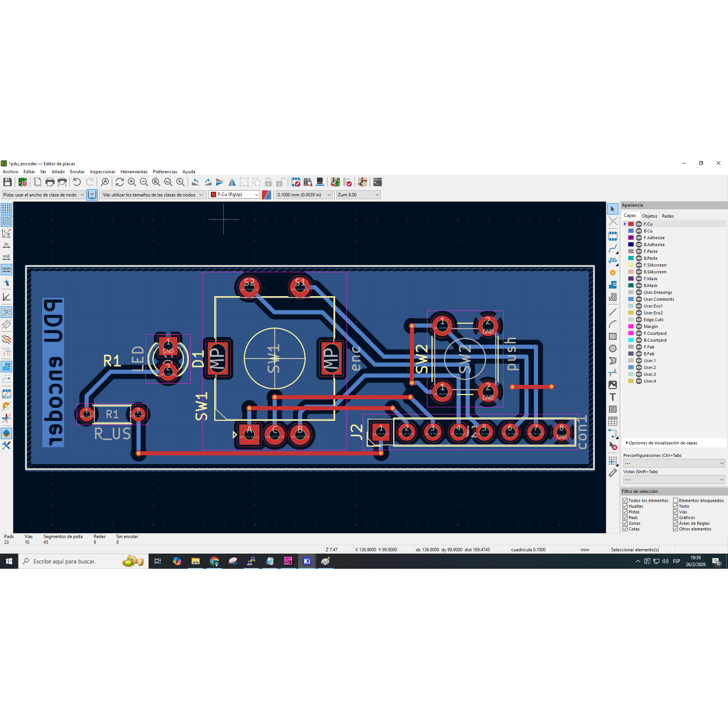
Task: Run the design rules checker icon
Action: point(347,182)
